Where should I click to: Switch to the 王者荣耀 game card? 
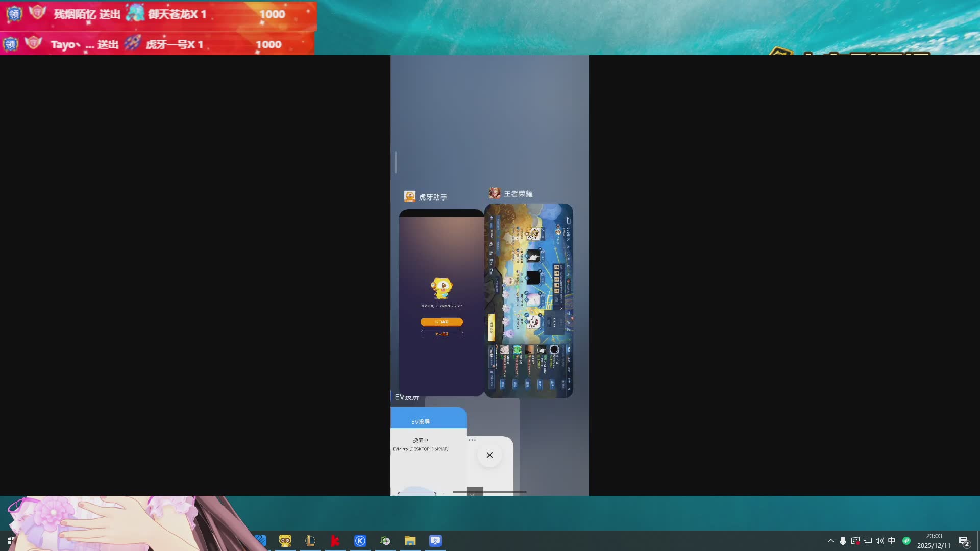529,300
